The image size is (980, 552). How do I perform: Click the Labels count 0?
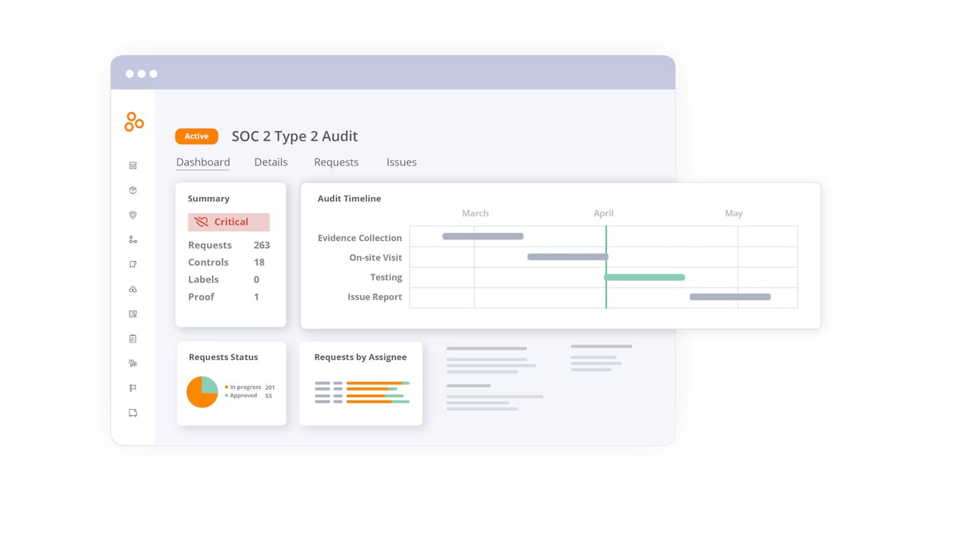point(256,280)
